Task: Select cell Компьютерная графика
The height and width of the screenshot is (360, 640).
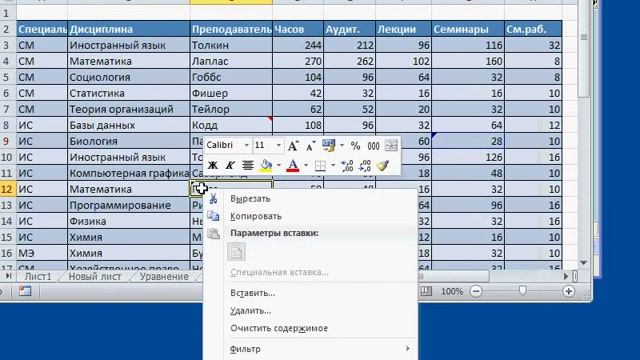Action: point(129,173)
